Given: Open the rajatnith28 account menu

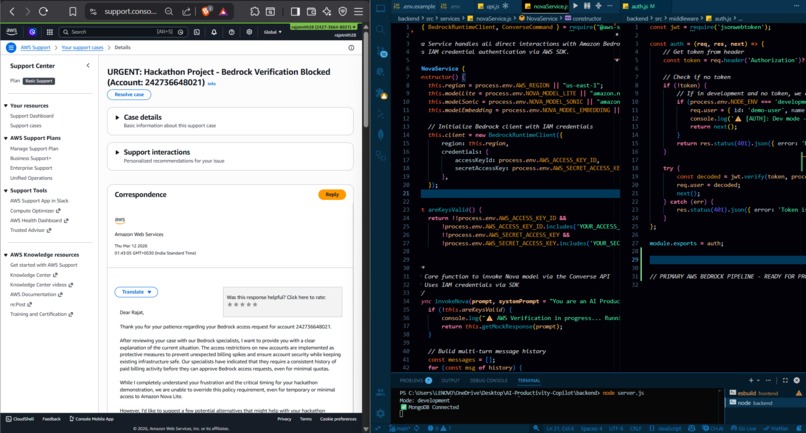Looking at the screenshot, I should (323, 27).
